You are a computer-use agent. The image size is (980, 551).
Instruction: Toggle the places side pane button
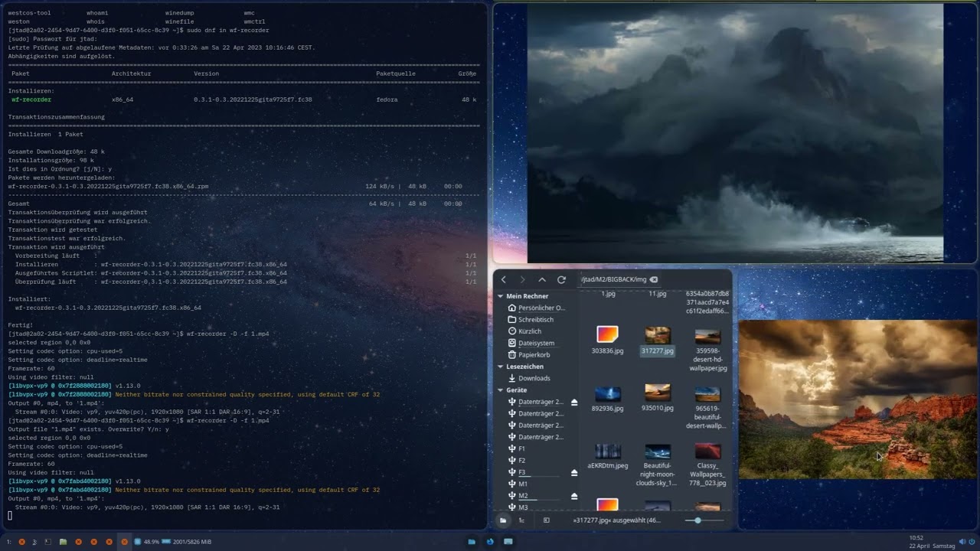point(503,520)
